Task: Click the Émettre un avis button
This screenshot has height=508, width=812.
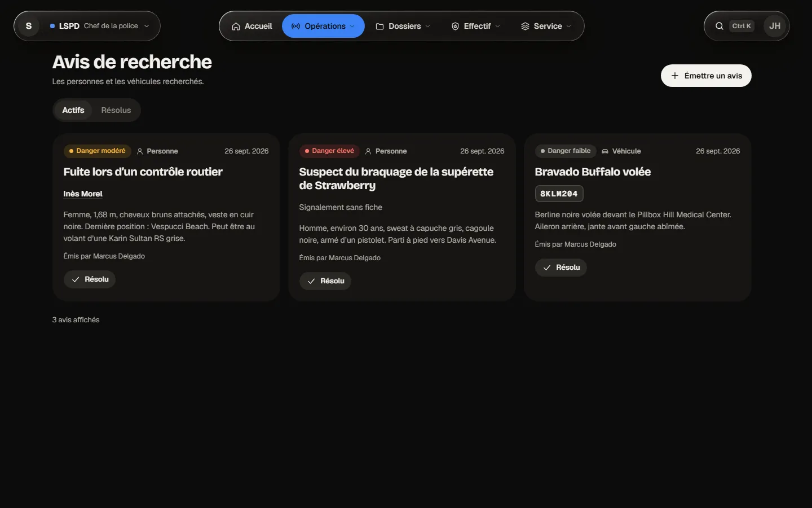Action: tap(706, 76)
